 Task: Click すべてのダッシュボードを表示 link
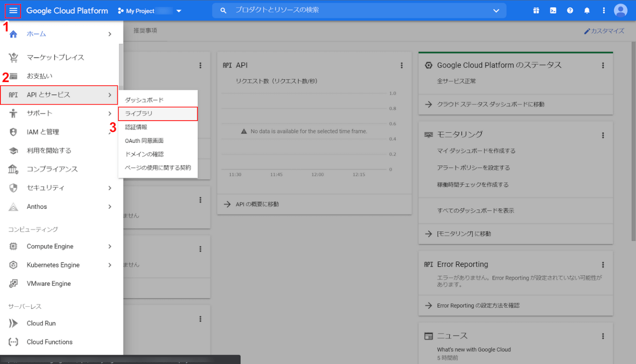tap(476, 211)
